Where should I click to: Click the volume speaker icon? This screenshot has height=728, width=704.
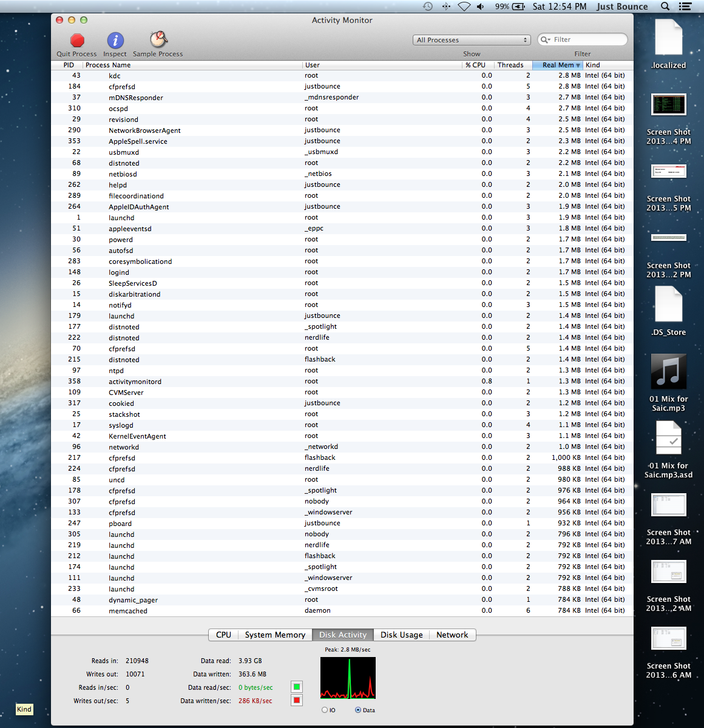pos(481,7)
